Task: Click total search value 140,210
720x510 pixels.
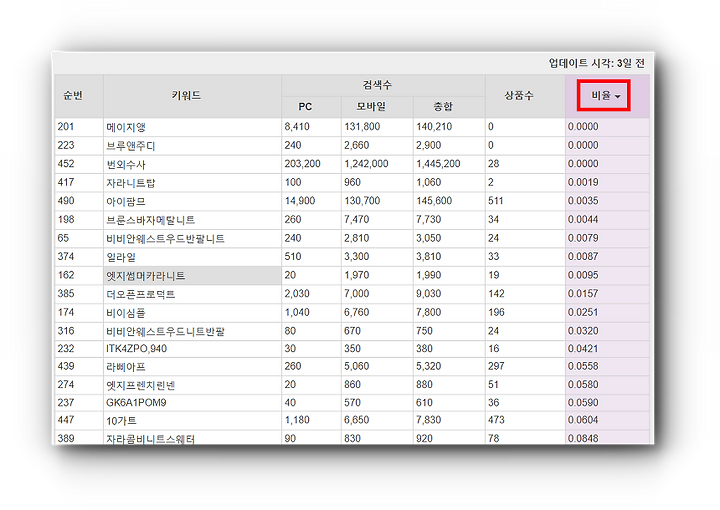Action: [434, 127]
